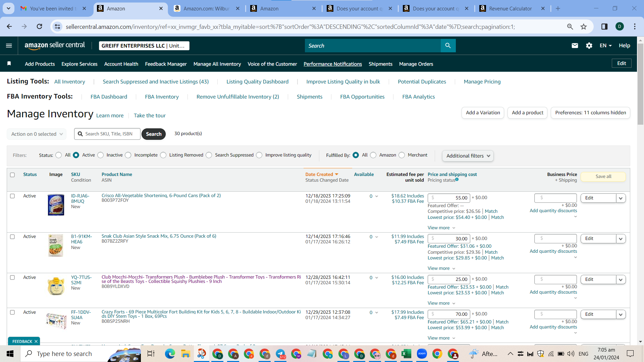Open the EN language dropdown

(x=606, y=46)
